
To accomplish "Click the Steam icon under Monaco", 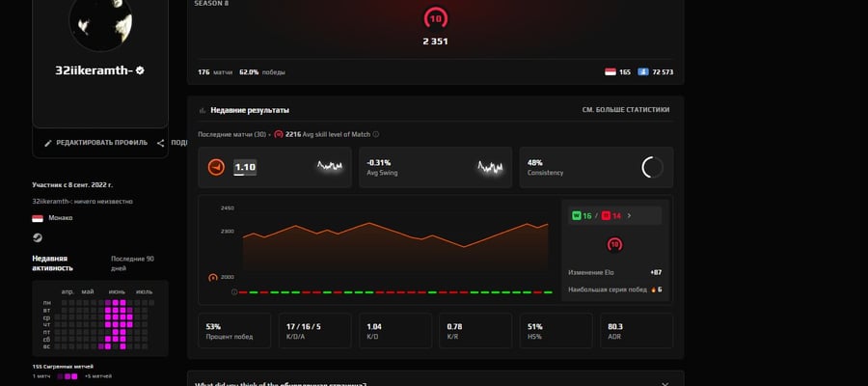I will point(37,237).
